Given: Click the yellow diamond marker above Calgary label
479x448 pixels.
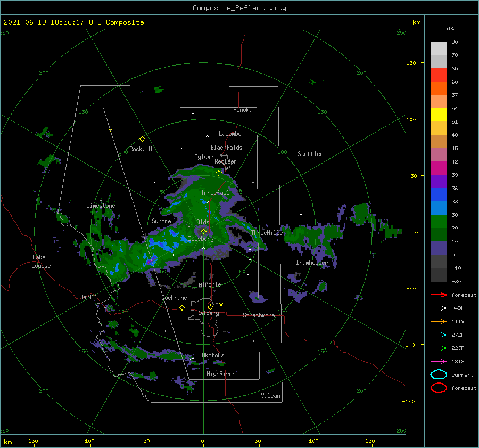Looking at the screenshot, I should (210, 307).
